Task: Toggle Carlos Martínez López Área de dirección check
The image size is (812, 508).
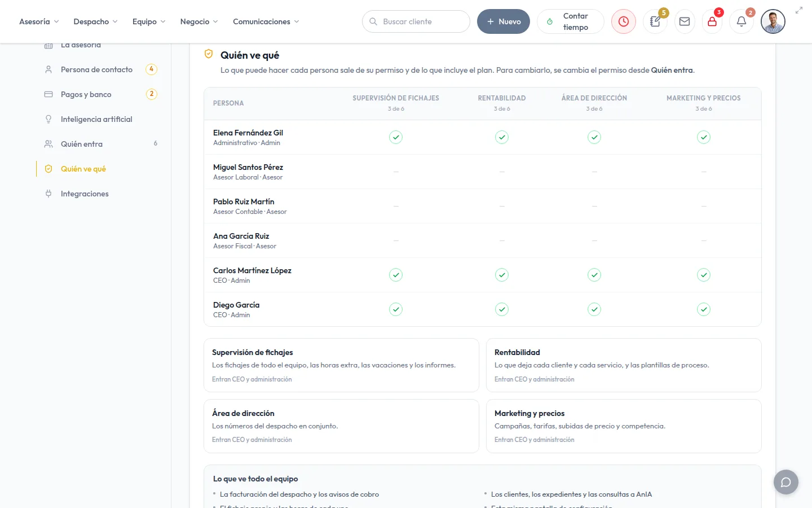Action: pyautogui.click(x=594, y=275)
